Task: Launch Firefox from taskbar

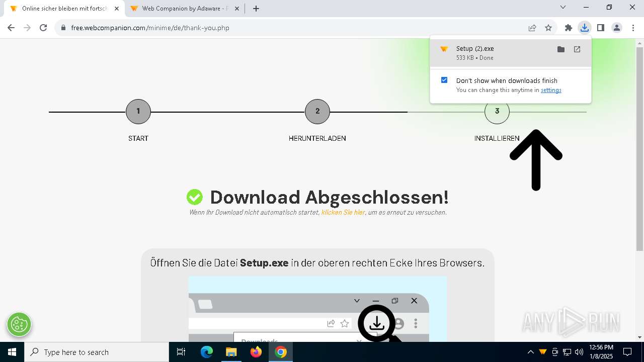Action: [x=256, y=352]
